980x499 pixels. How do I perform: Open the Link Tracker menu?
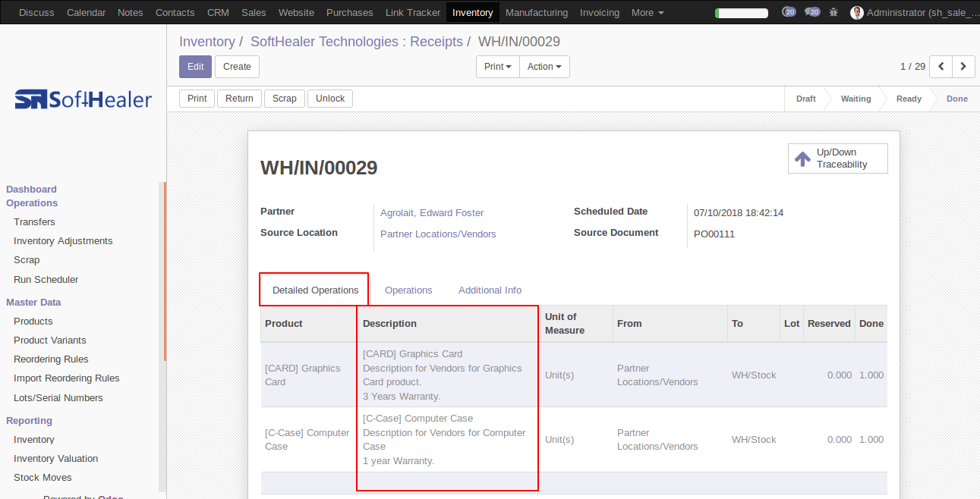pyautogui.click(x=413, y=12)
